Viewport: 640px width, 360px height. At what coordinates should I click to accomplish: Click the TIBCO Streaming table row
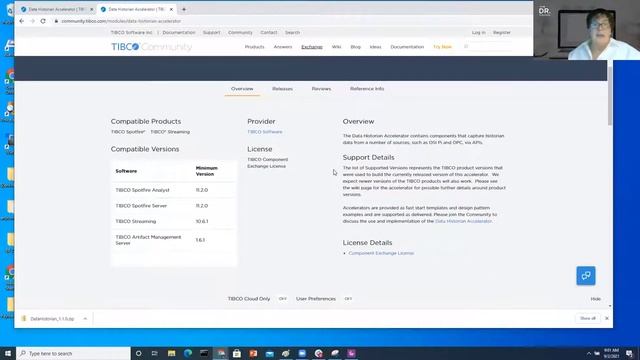(174, 221)
